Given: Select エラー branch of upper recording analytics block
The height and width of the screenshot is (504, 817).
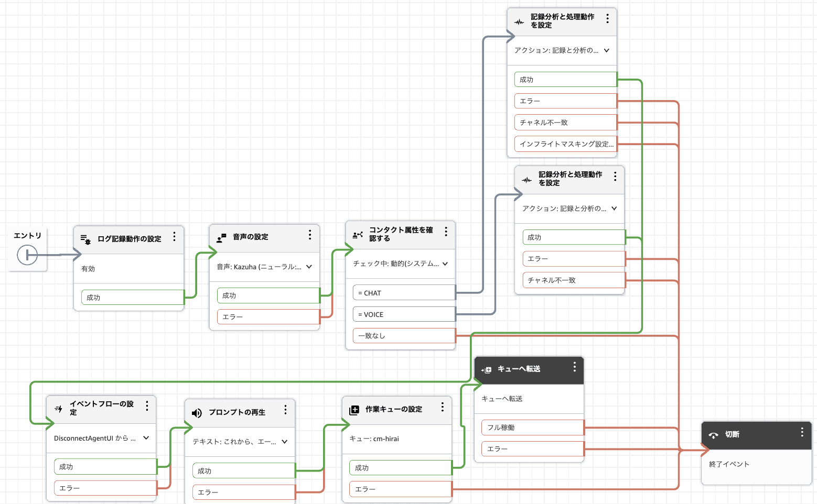Looking at the screenshot, I should (566, 101).
